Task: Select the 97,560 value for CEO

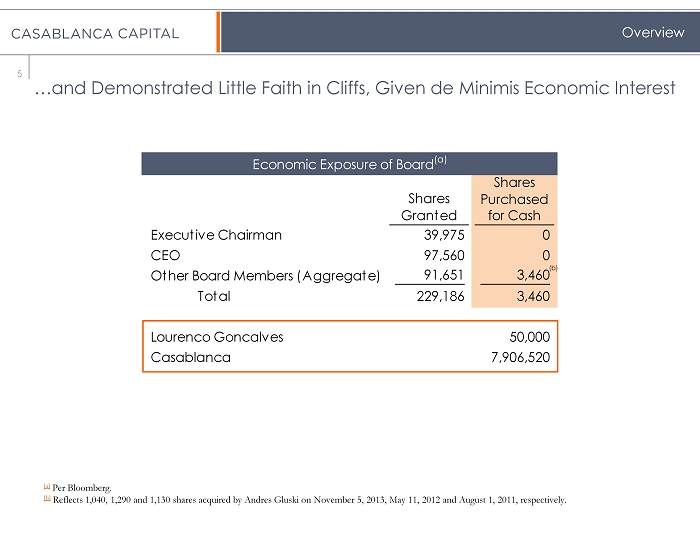Action: (442, 255)
